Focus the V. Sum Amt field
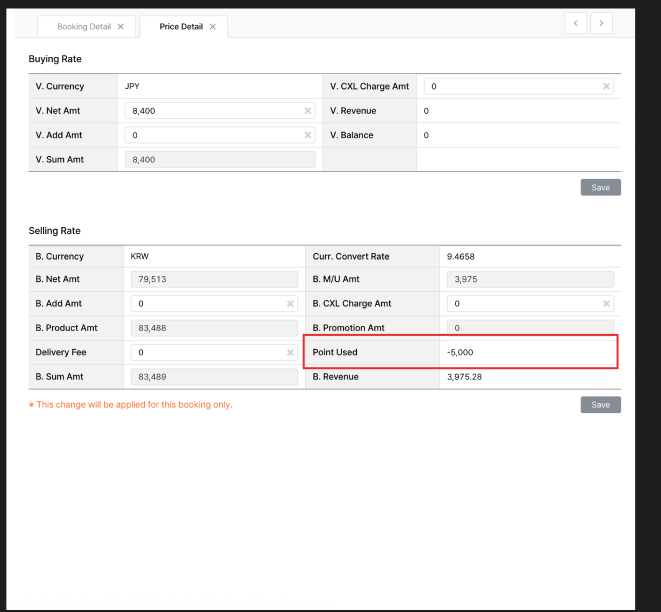Screen dimensions: 661x612 click(x=220, y=160)
